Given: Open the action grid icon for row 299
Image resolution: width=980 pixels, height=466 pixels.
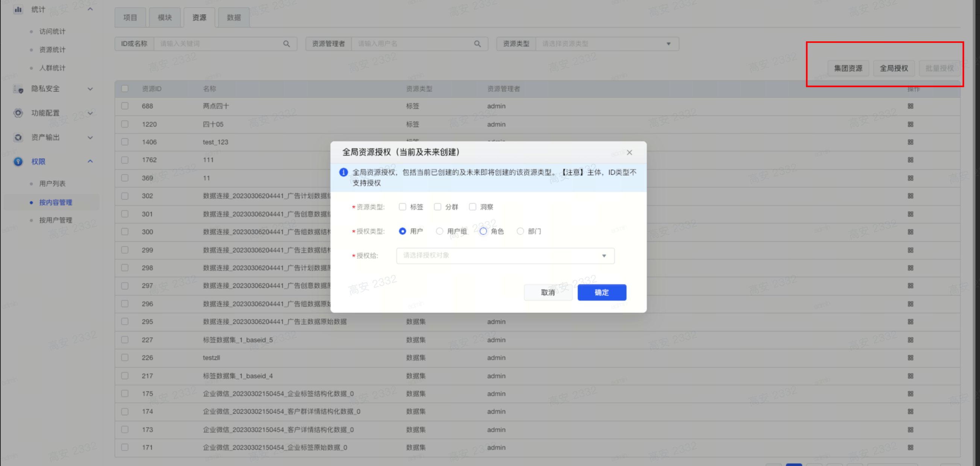Looking at the screenshot, I should pos(910,250).
